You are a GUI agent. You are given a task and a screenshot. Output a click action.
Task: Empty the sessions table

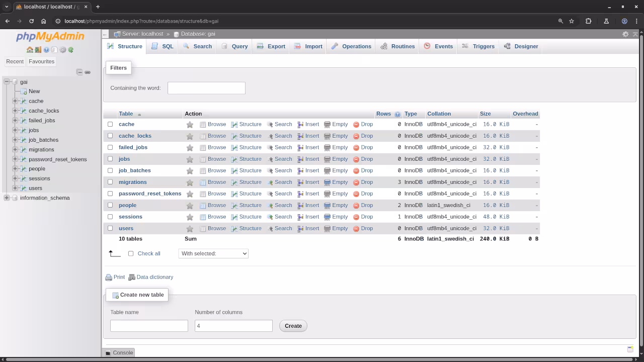(336, 217)
